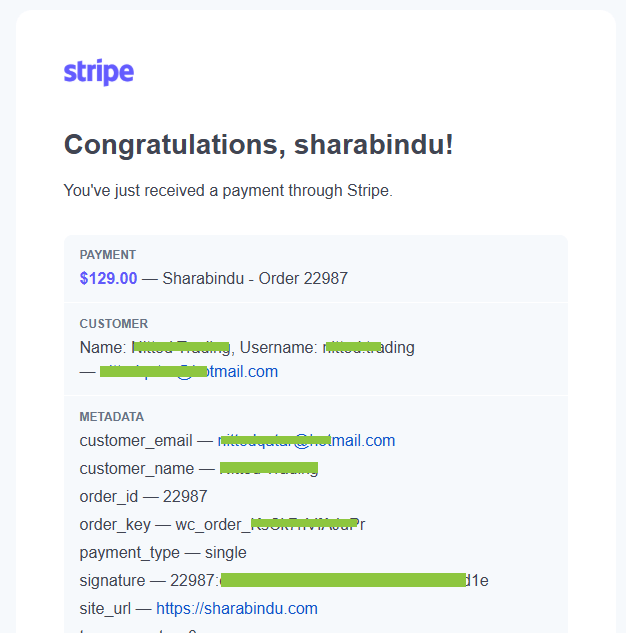Image resolution: width=626 pixels, height=633 pixels.
Task: Click the customer_email metadata email link
Action: pos(306,440)
